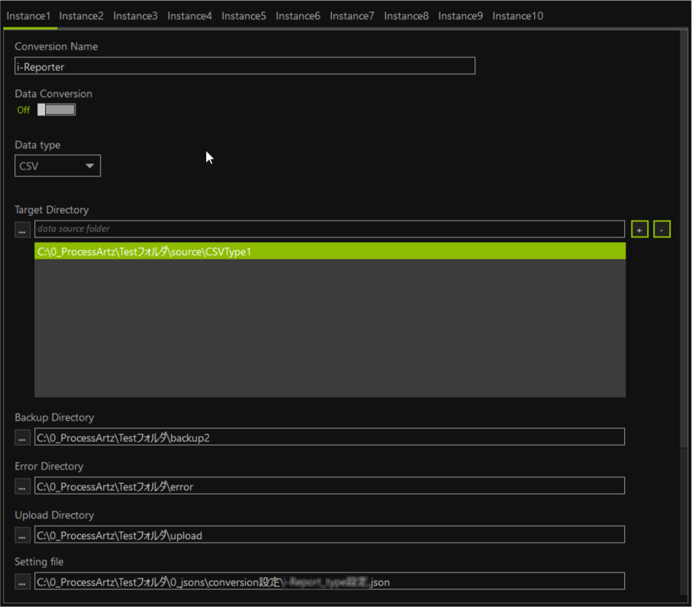
Task: Click the Upload Directory path field
Action: (329, 535)
